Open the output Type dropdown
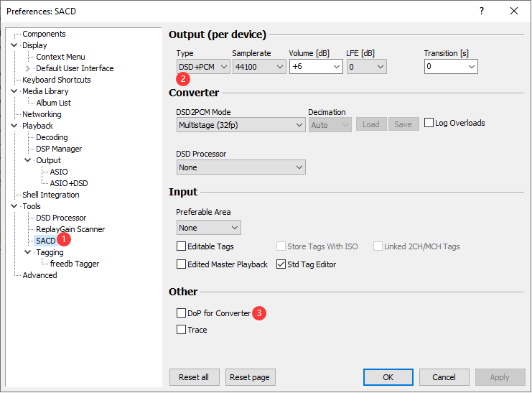 click(203, 67)
